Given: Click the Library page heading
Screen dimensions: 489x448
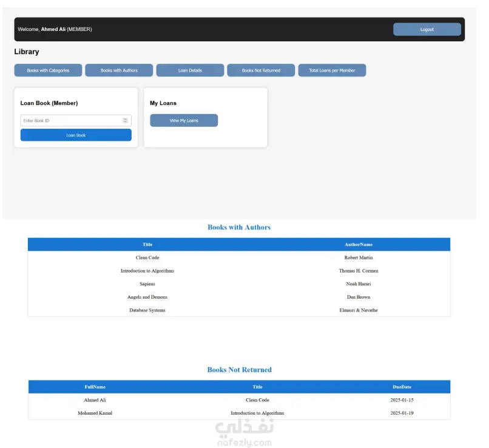Looking at the screenshot, I should tap(27, 52).
